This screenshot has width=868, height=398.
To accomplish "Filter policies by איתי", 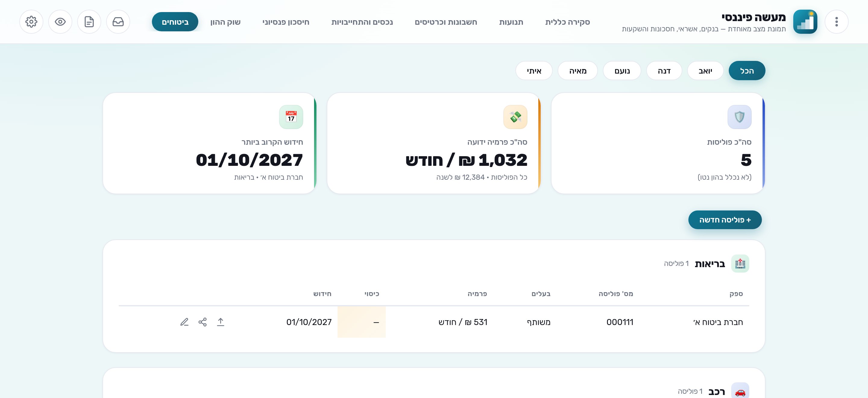I will (x=534, y=71).
